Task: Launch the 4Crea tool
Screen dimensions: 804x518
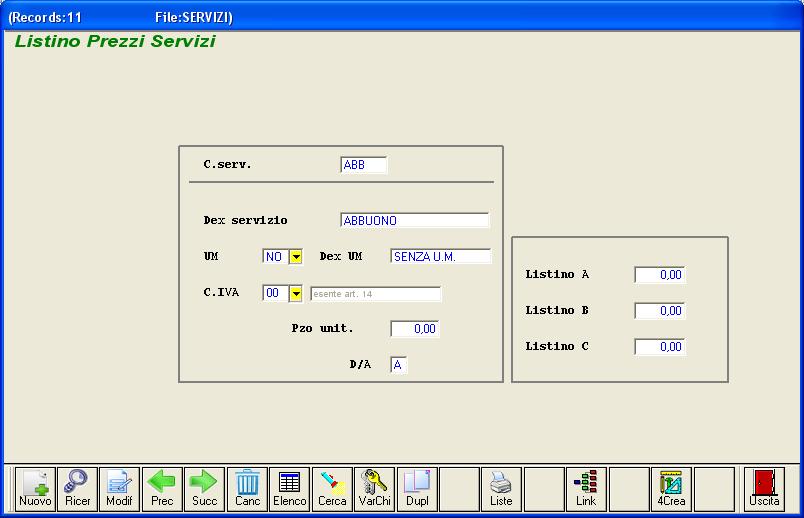Action: tap(671, 489)
